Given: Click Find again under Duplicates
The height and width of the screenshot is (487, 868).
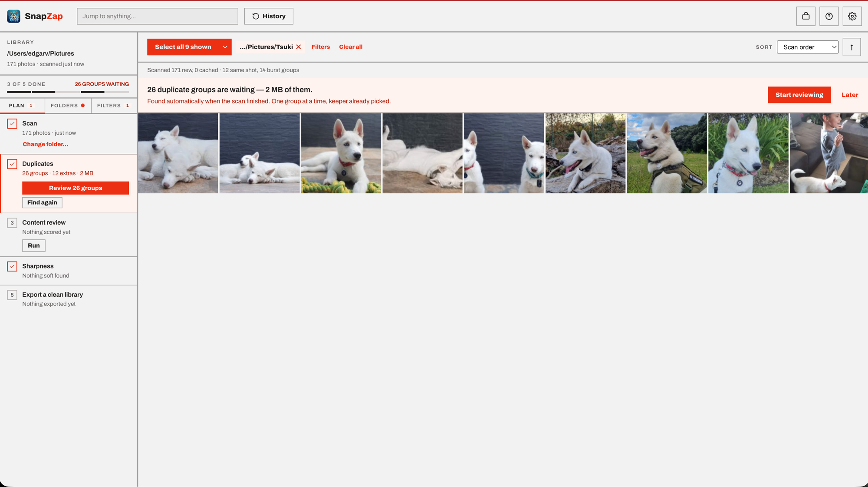Looking at the screenshot, I should click(42, 202).
